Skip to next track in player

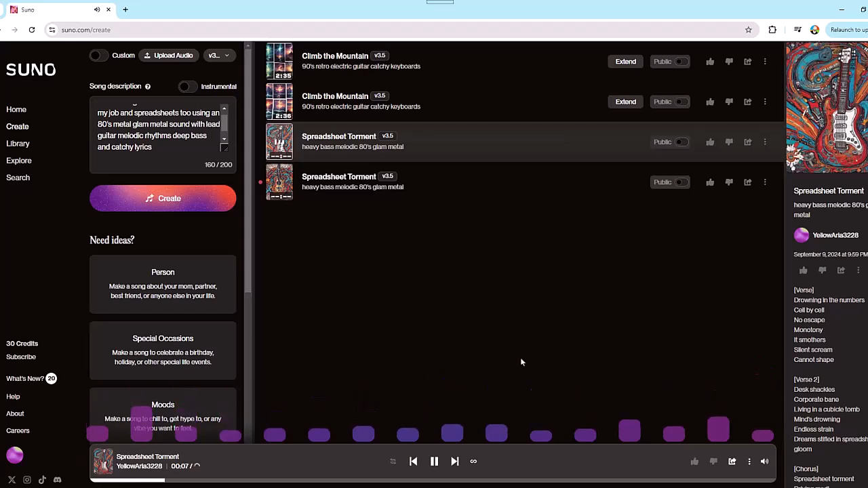(x=455, y=462)
